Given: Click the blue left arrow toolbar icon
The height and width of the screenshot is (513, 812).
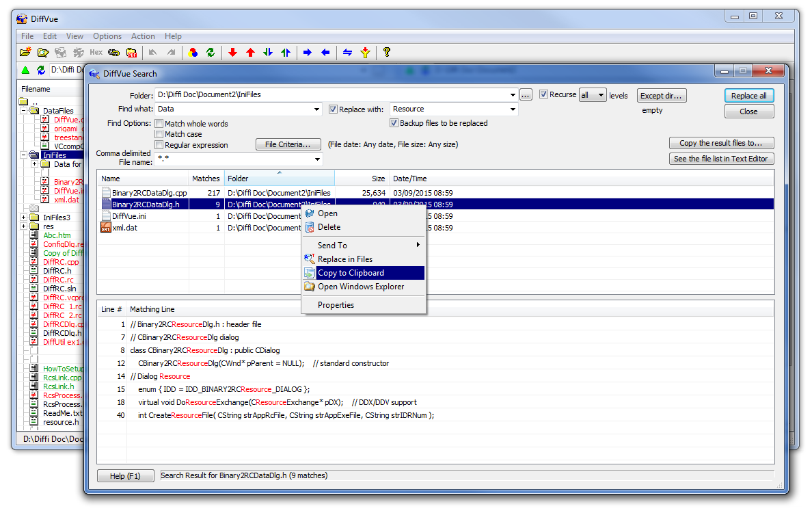Looking at the screenshot, I should click(x=325, y=53).
